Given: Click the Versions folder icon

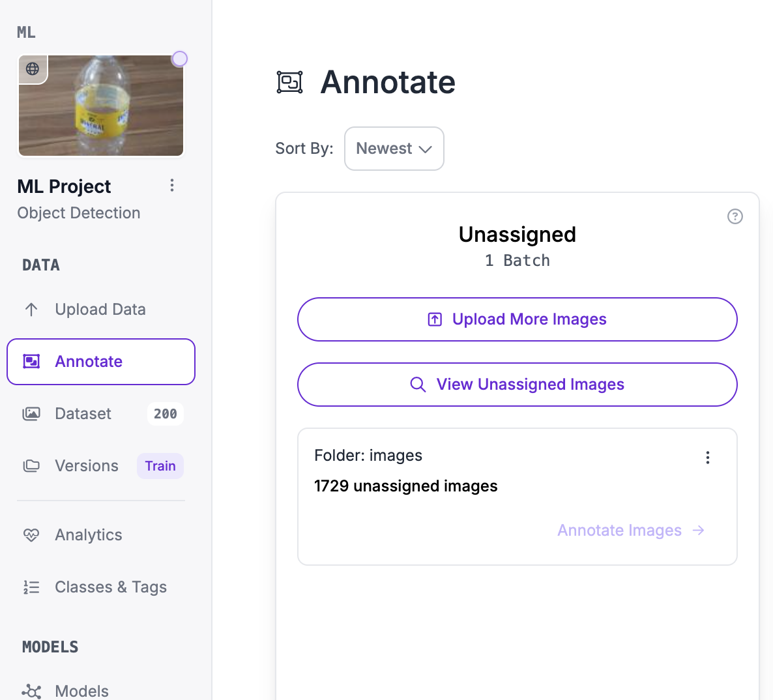Looking at the screenshot, I should tap(31, 466).
